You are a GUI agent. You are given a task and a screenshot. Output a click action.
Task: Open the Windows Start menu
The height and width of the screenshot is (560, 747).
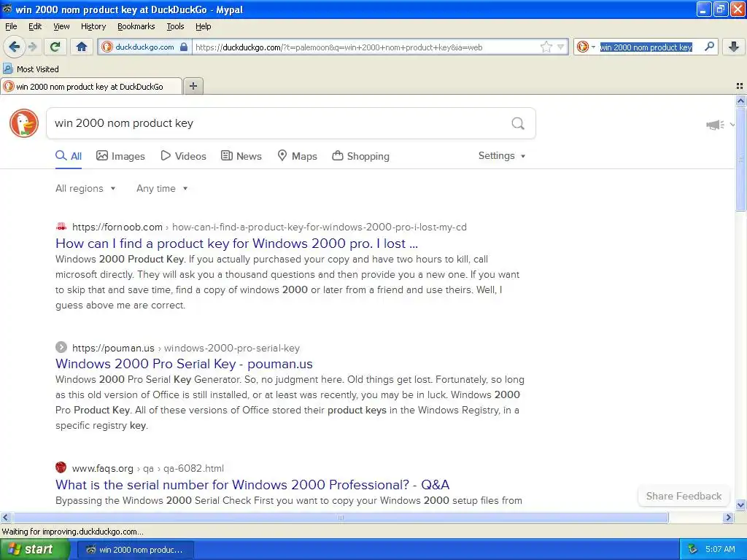coord(35,549)
